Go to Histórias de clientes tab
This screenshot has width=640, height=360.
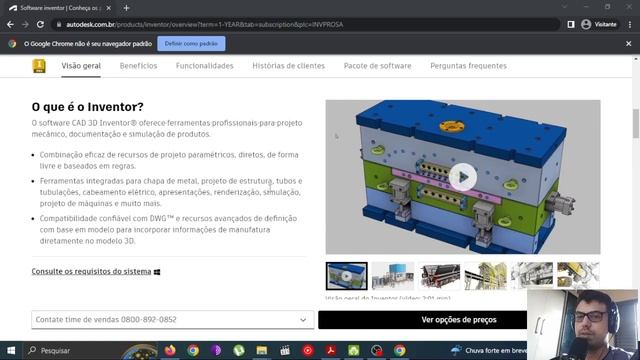[288, 66]
